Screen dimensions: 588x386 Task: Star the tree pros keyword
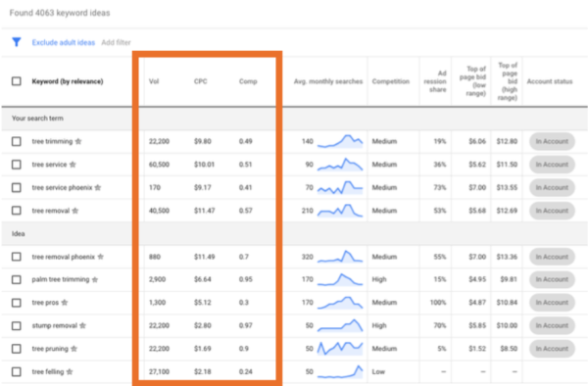[x=65, y=303]
